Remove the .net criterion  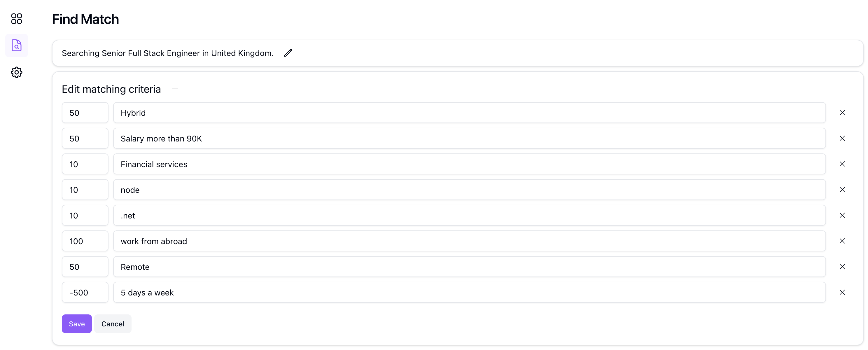(842, 215)
